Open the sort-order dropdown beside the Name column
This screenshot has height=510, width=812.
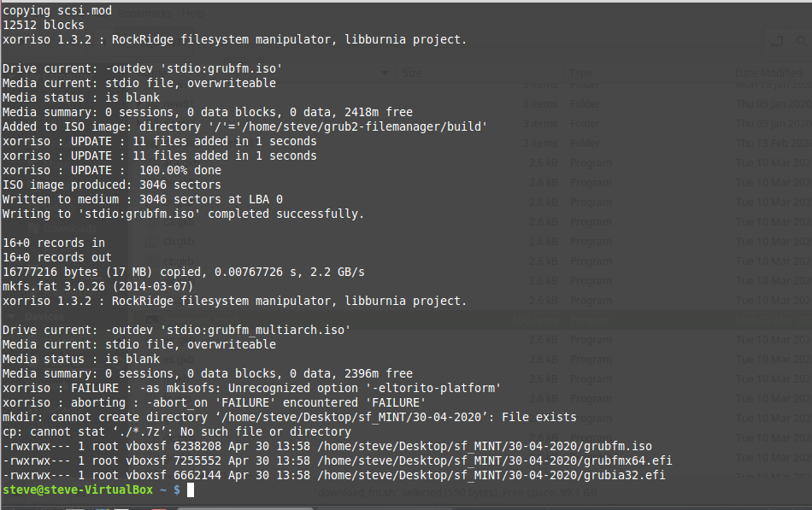pos(384,73)
